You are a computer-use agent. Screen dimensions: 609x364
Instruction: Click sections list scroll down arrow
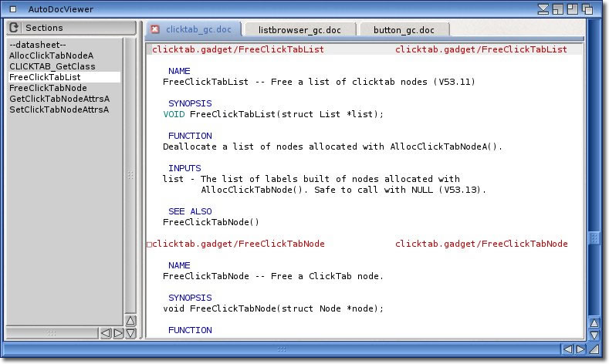coord(130,333)
